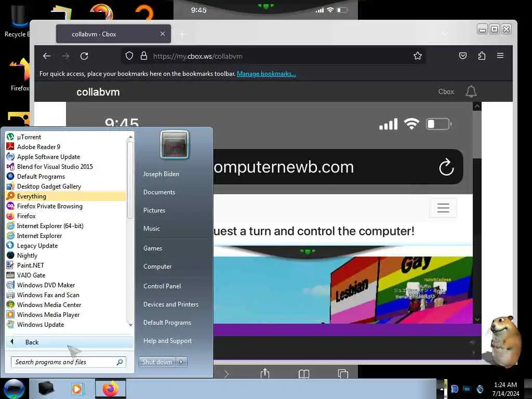
Task: Open Control Panel from the Start menu
Action: [162, 286]
